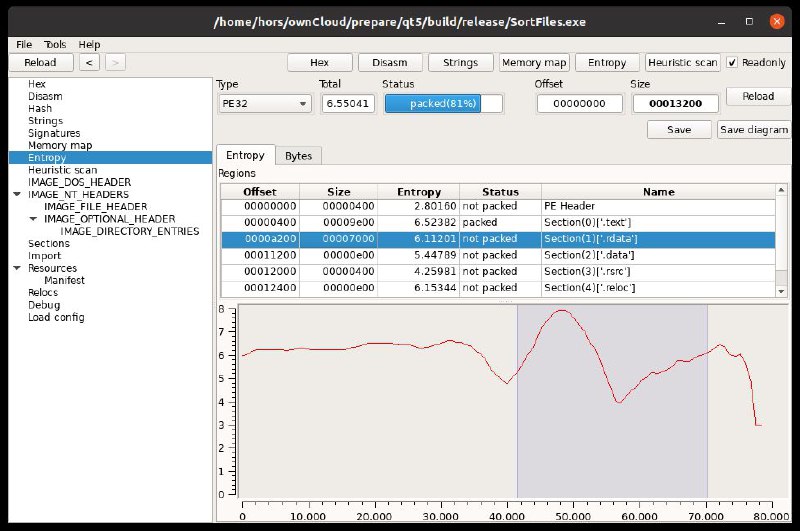Collapse the Resources tree node

(x=17, y=268)
